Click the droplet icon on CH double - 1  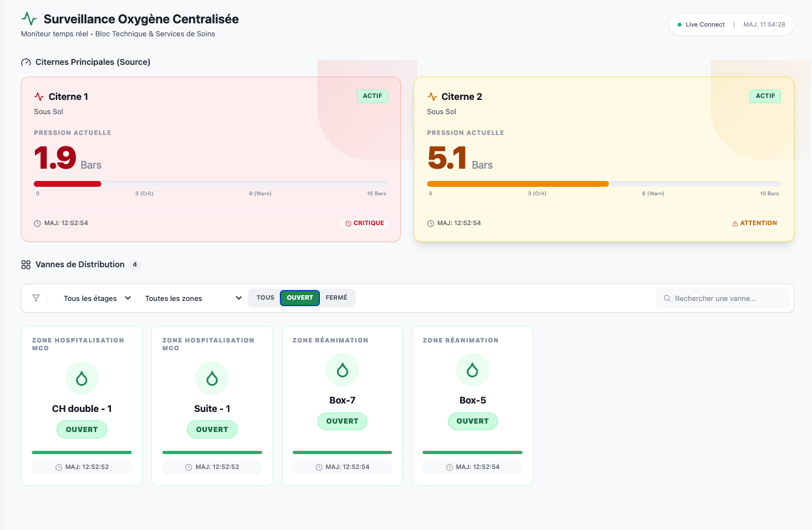[x=82, y=378]
